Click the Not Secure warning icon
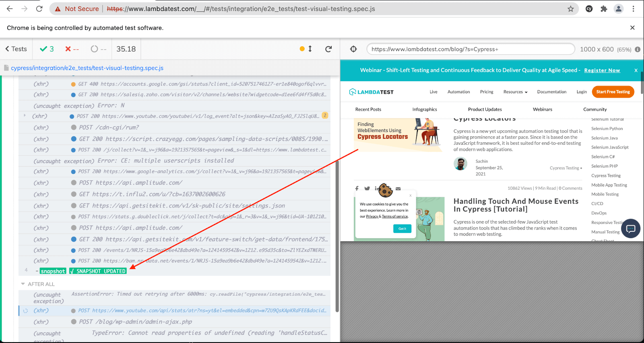 58,9
